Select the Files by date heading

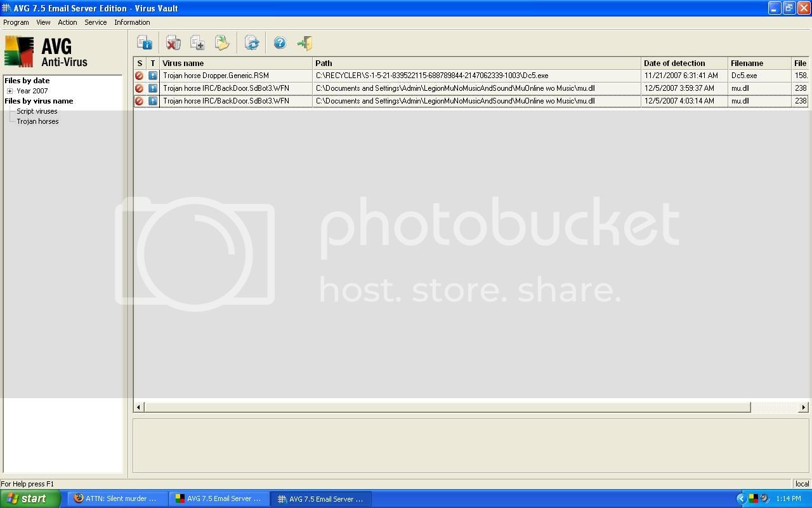[27, 81]
